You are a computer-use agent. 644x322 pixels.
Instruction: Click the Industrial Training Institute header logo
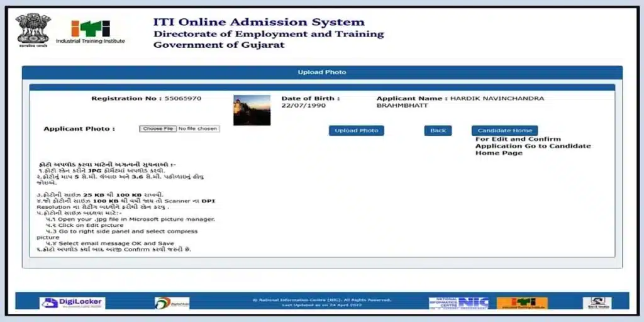click(x=90, y=32)
